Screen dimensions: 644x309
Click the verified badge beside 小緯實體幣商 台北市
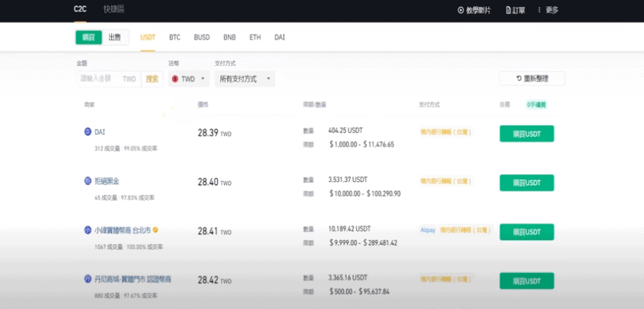(156, 230)
